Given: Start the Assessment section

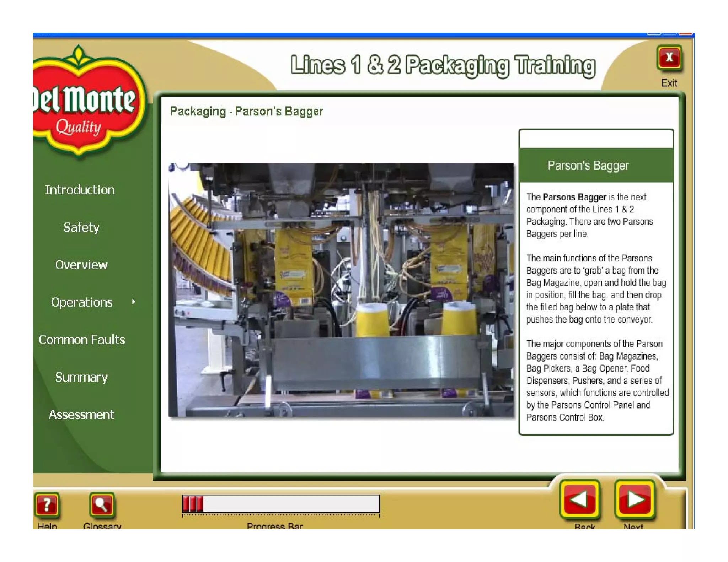Looking at the screenshot, I should pyautogui.click(x=81, y=415).
